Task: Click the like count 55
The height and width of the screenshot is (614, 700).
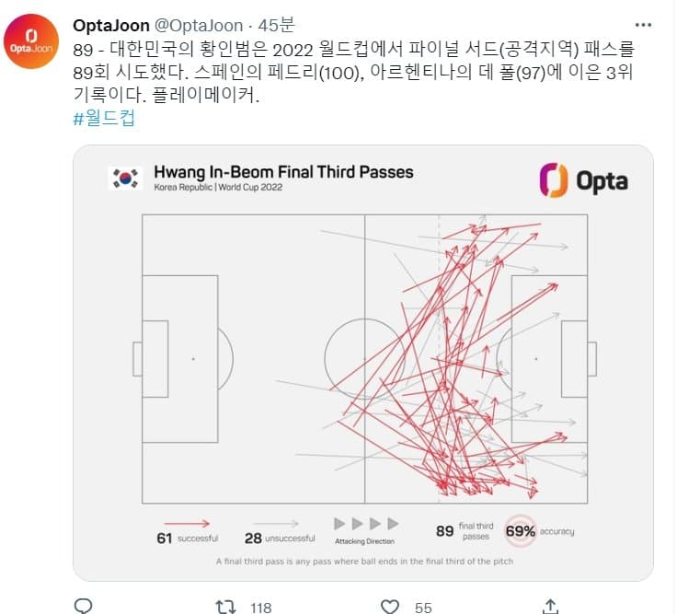Action: [x=423, y=606]
